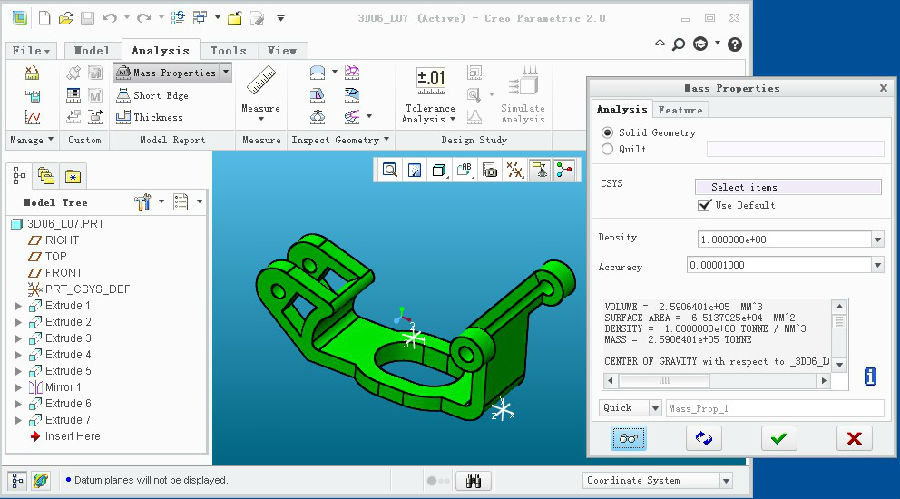Viewport: 900px width, 499px height.
Task: Open the Feature tab in Mass Properties
Action: 680,110
